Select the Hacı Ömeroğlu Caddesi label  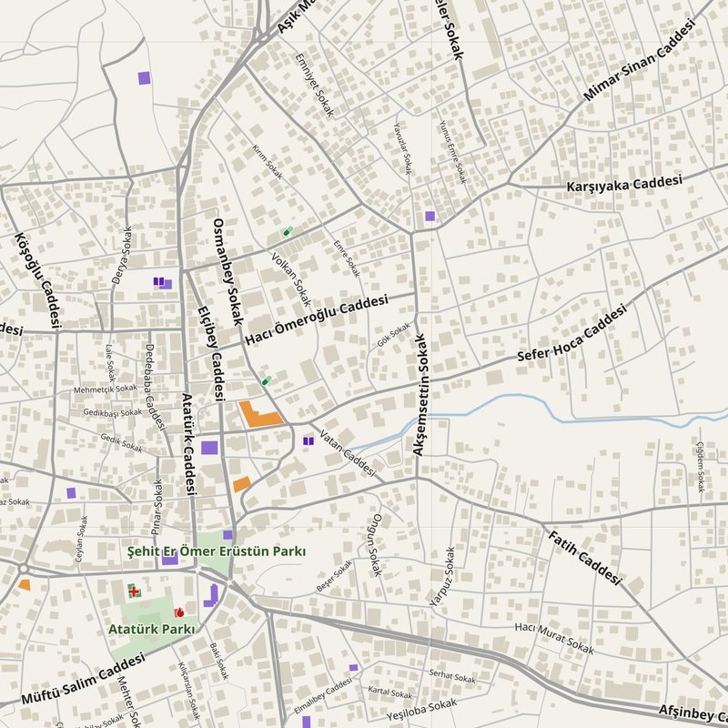click(x=316, y=320)
